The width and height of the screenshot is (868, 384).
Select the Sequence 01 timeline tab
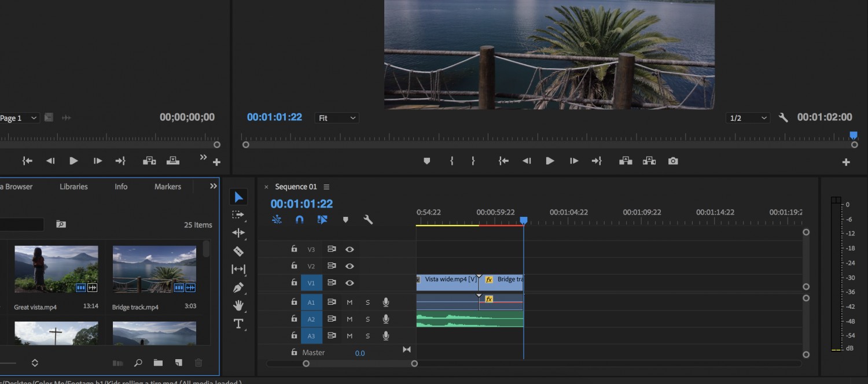(x=296, y=187)
